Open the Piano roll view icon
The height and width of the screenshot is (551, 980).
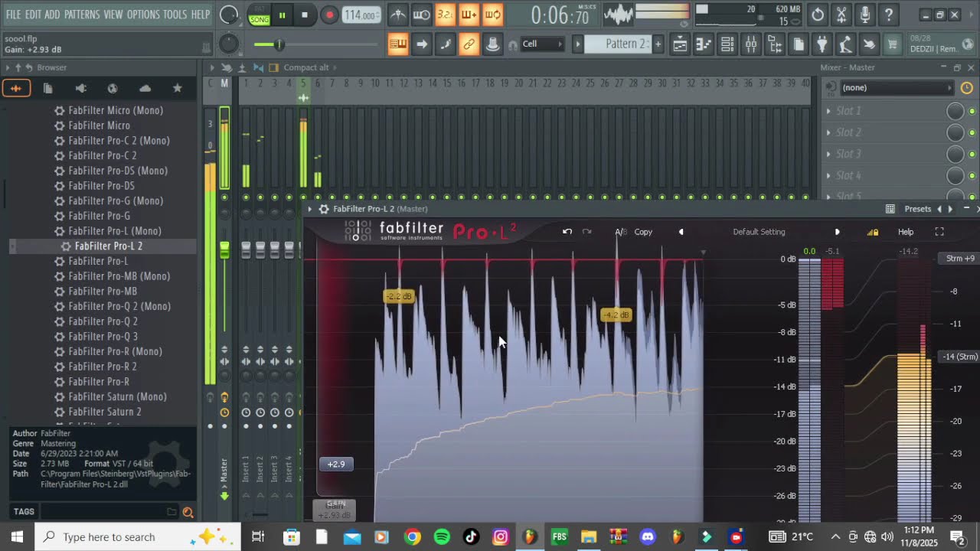(704, 44)
